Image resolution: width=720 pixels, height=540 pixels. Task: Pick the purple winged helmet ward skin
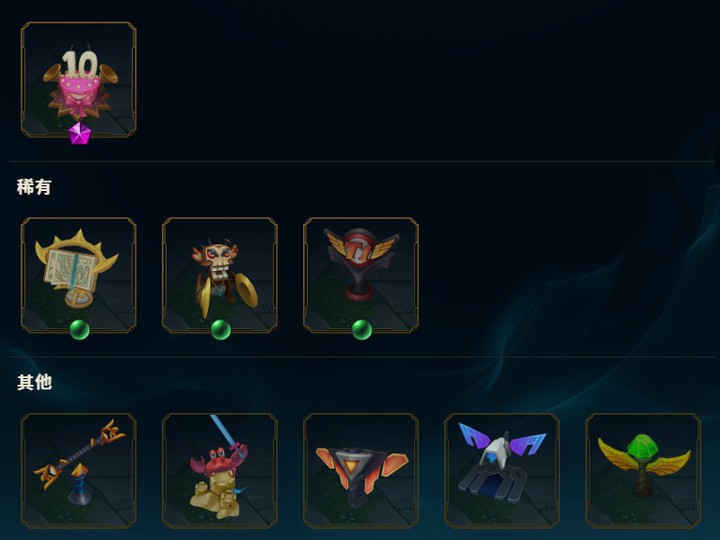coord(502,471)
